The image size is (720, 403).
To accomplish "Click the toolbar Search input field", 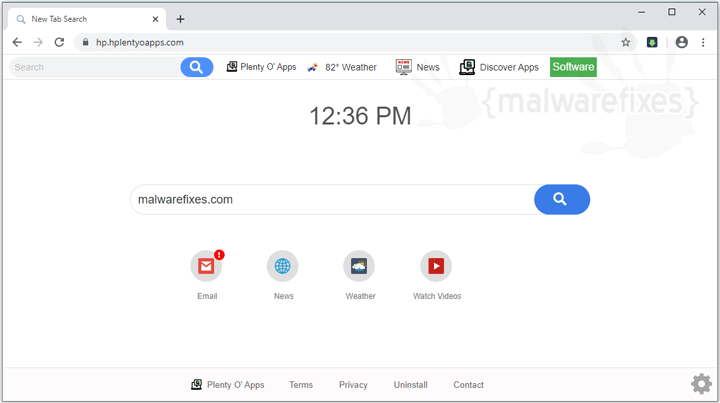I will (x=95, y=67).
